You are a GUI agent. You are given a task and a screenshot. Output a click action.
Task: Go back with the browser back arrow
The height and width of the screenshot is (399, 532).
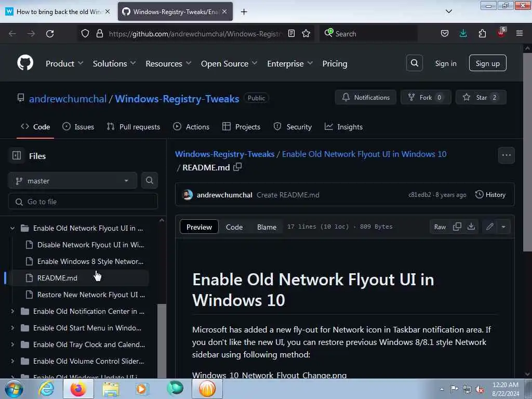12,34
